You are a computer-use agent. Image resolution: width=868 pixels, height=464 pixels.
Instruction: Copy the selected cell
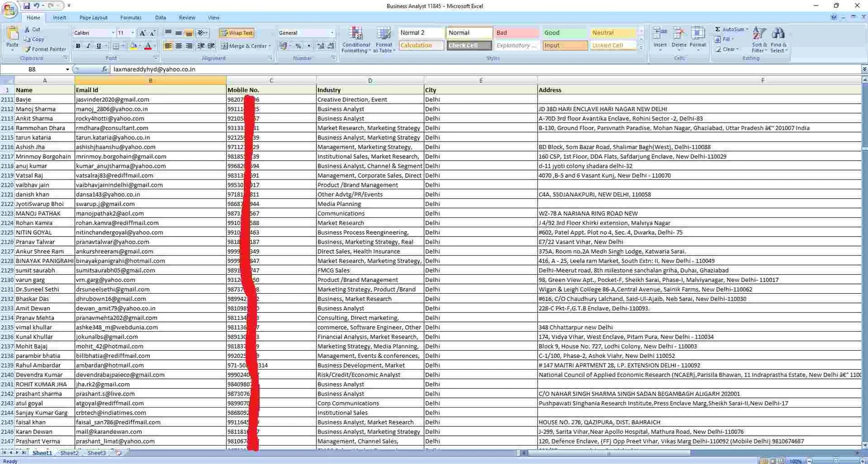point(34,39)
